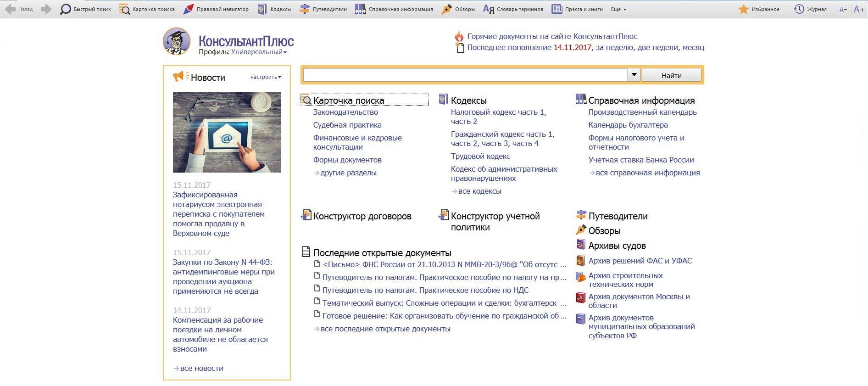Open Архив строительных технических норм icon
The width and height of the screenshot is (868, 386).
tap(581, 277)
